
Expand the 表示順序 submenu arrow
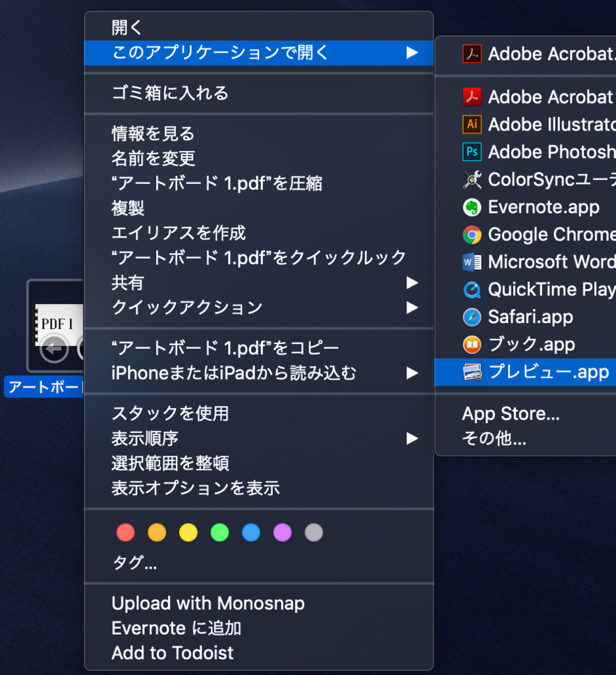click(412, 438)
